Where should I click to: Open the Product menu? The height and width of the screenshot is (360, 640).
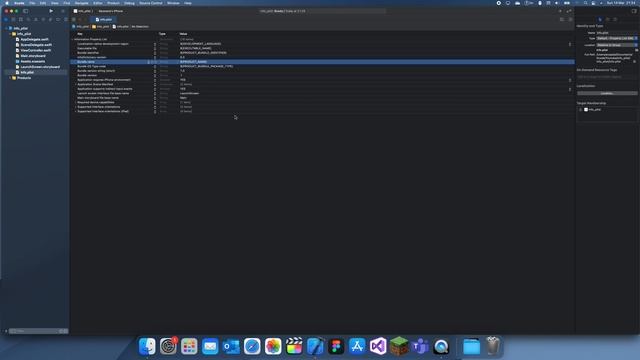pyautogui.click(x=113, y=3)
